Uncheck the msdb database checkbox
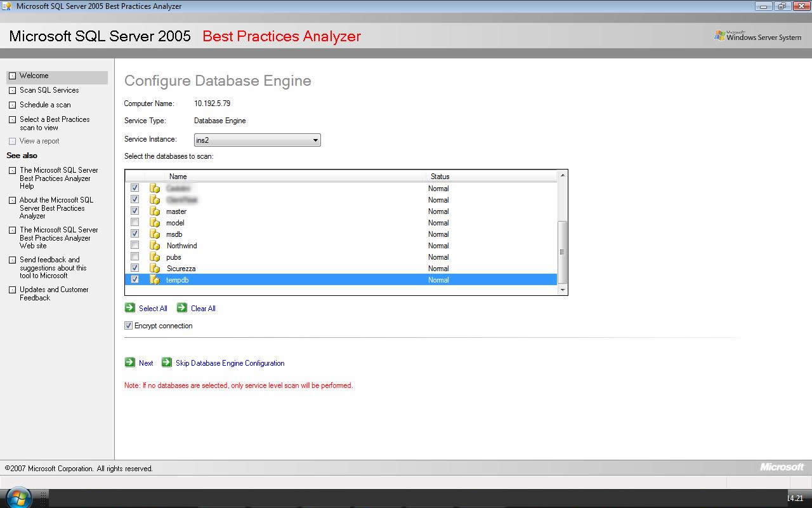 [x=134, y=234]
